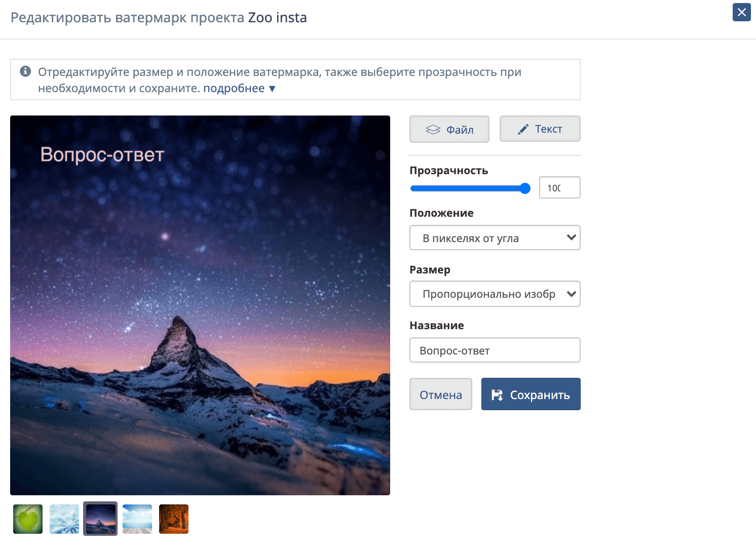Viewport: 756px width, 552px height.
Task: Click the transparency value input field
Action: pyautogui.click(x=560, y=187)
